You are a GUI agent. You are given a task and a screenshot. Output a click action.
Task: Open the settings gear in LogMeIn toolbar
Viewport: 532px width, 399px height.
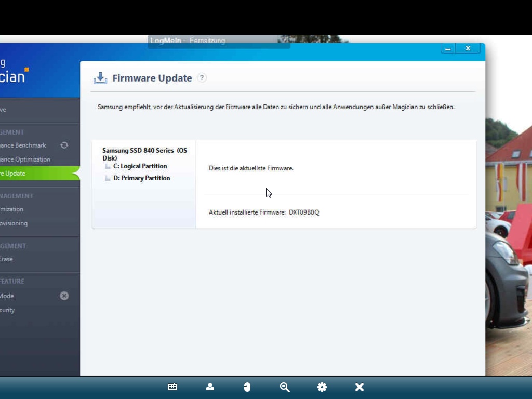[322, 387]
